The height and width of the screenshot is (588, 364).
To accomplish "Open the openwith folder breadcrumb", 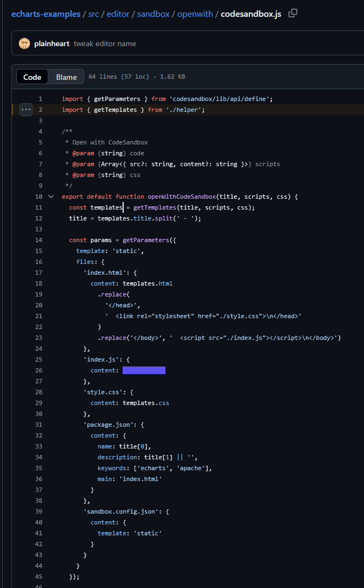I will click(196, 14).
